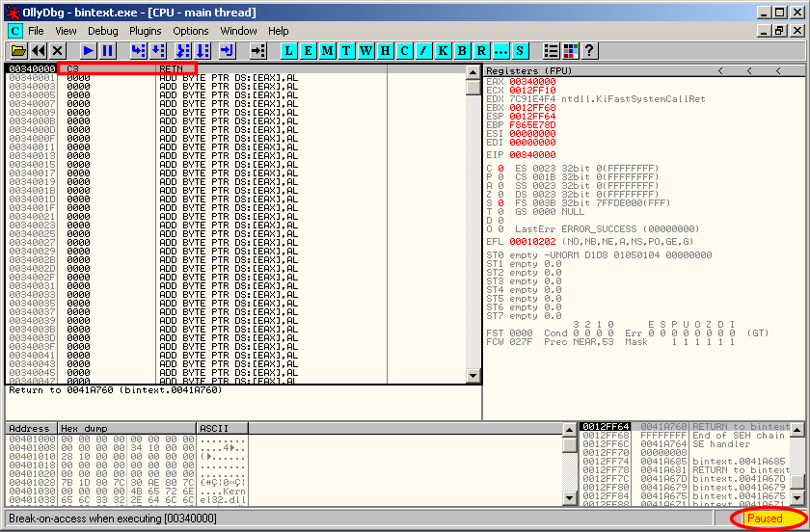Click disassembly scrollbar down arrow

pos(472,376)
